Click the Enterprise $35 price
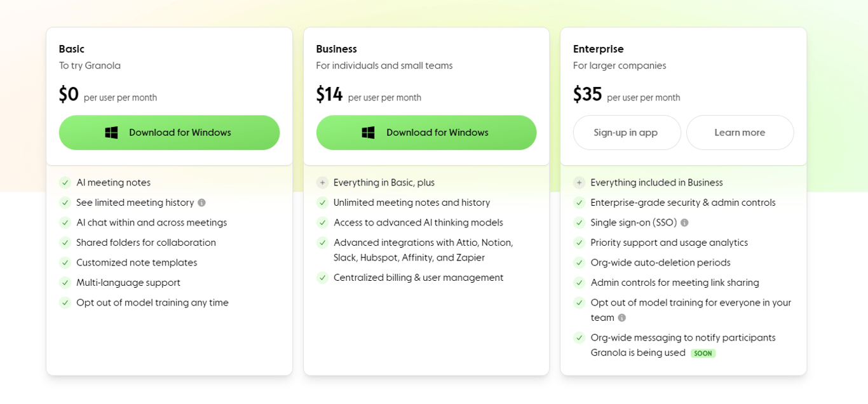This screenshot has width=868, height=404. (x=587, y=95)
